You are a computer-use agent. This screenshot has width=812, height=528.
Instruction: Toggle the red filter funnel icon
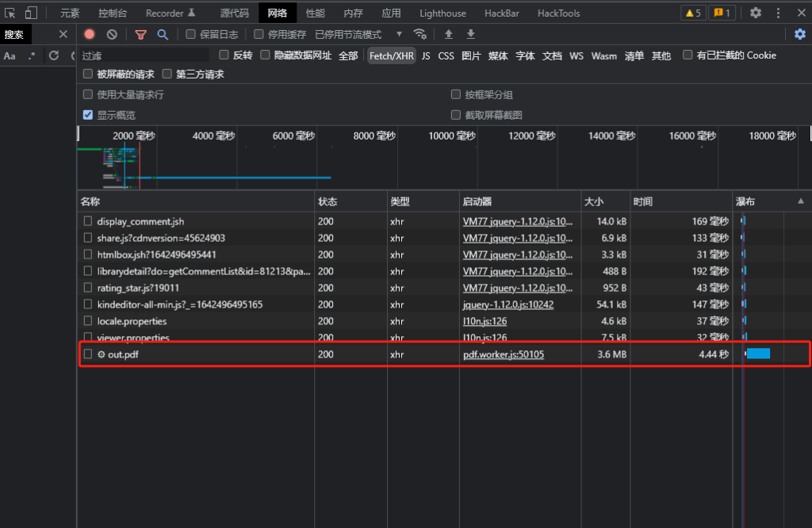(x=140, y=34)
